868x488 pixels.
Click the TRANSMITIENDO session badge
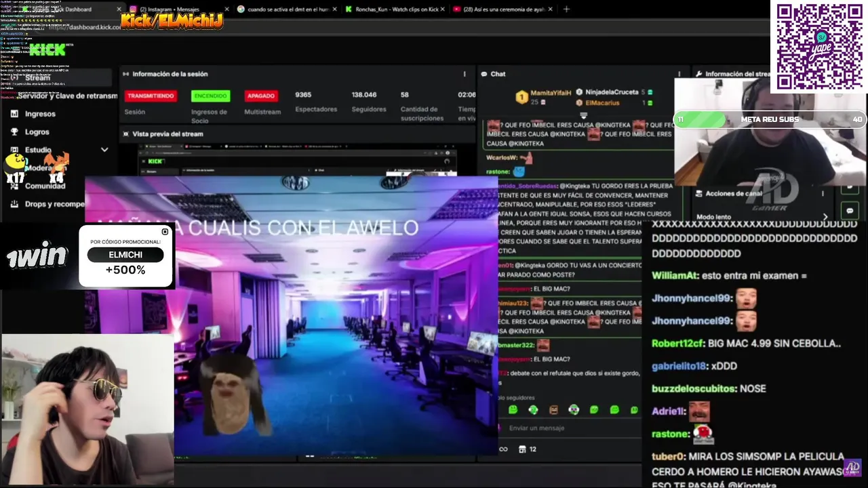(x=151, y=96)
